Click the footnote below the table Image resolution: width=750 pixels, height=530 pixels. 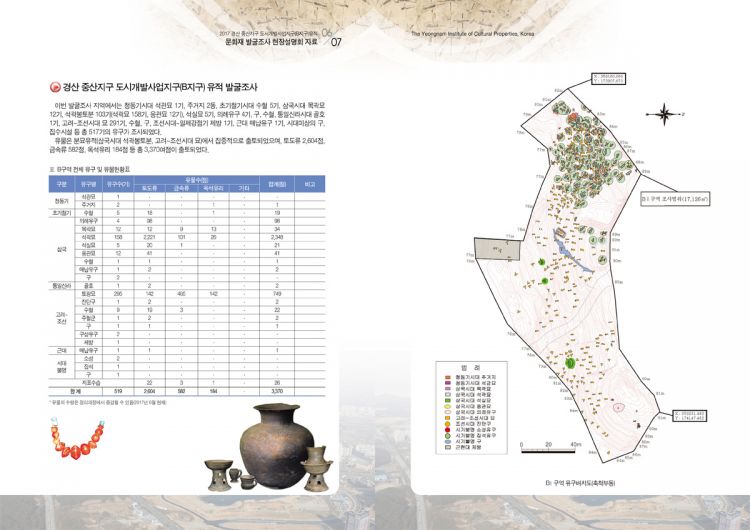[108, 403]
